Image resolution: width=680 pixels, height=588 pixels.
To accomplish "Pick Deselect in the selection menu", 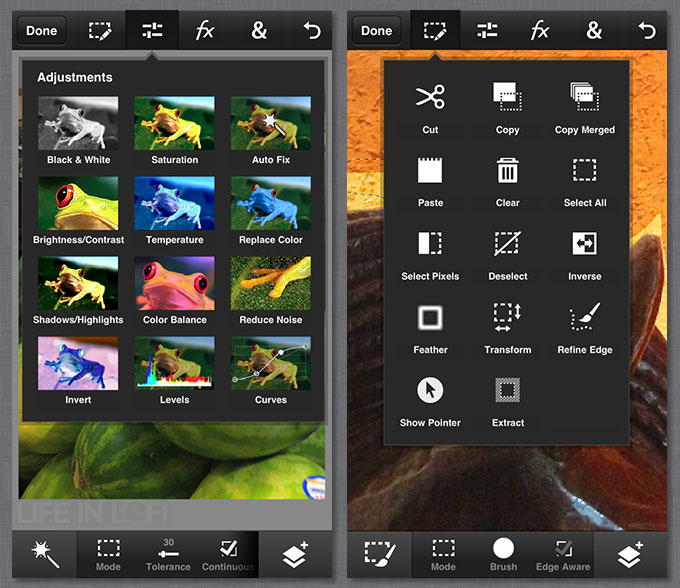I will coord(507,244).
